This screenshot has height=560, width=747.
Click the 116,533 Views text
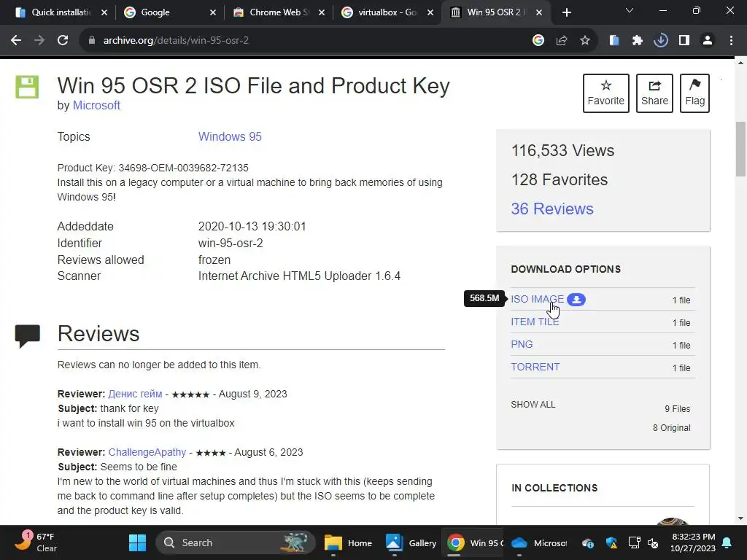click(562, 150)
